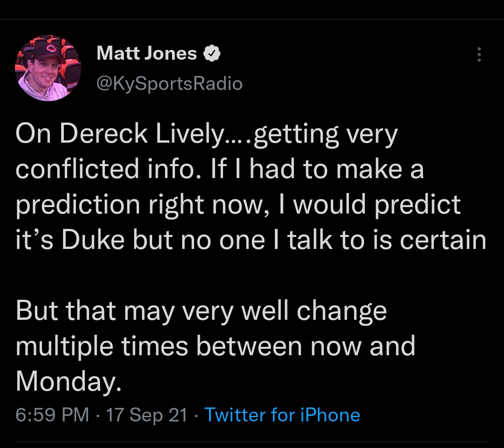Screen dimensions: 504x448
Task: Click the word "prediction" in the tweet
Action: coord(77,205)
